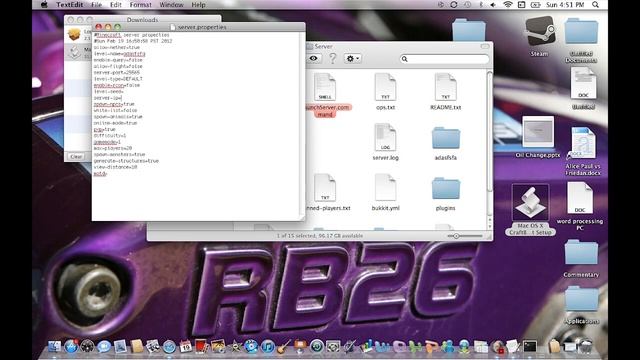Open iTunes from the Dock
This screenshot has width=640, height=360.
268,347
